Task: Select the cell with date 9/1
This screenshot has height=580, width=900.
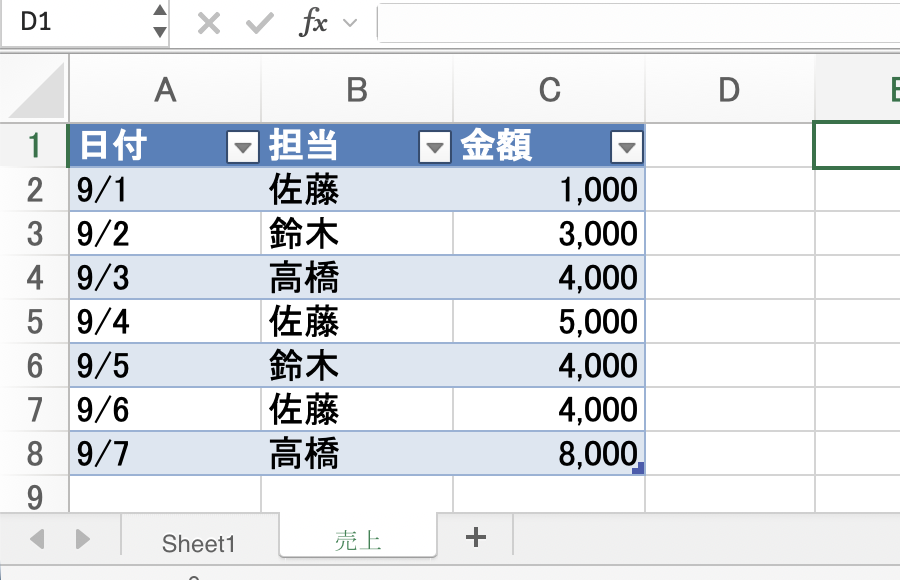Action: tap(165, 190)
